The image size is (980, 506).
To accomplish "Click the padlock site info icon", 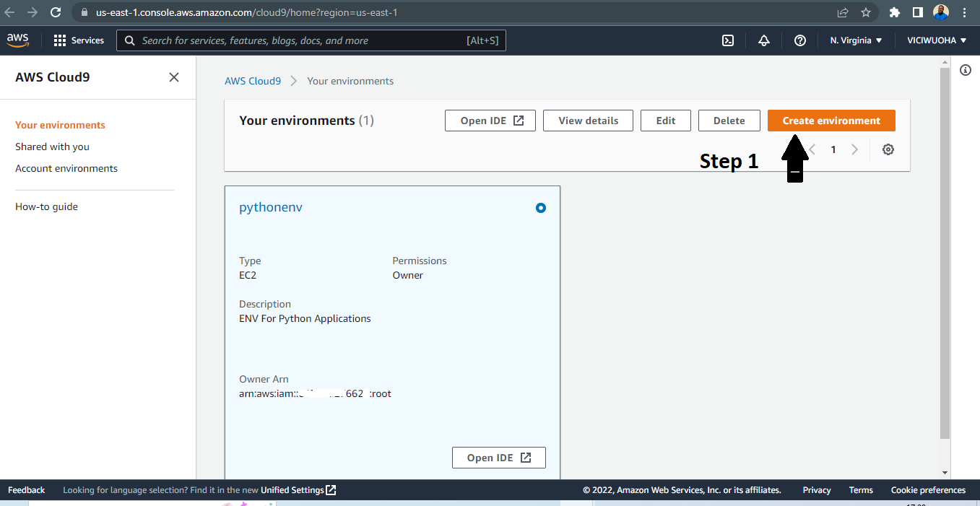I will 84,13.
